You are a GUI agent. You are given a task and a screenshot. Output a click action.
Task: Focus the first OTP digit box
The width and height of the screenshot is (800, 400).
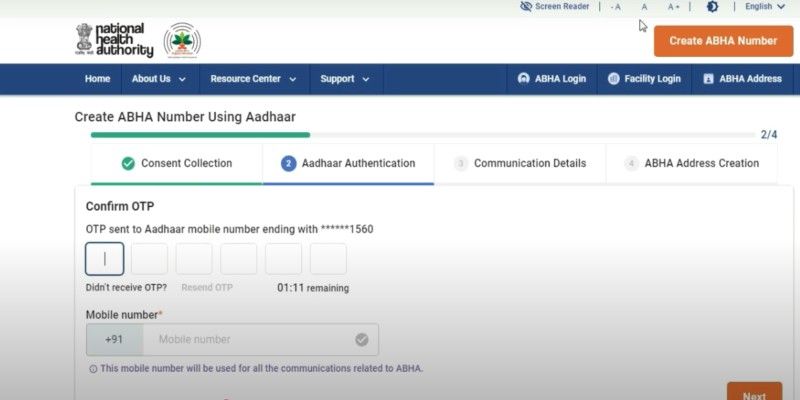coord(105,259)
